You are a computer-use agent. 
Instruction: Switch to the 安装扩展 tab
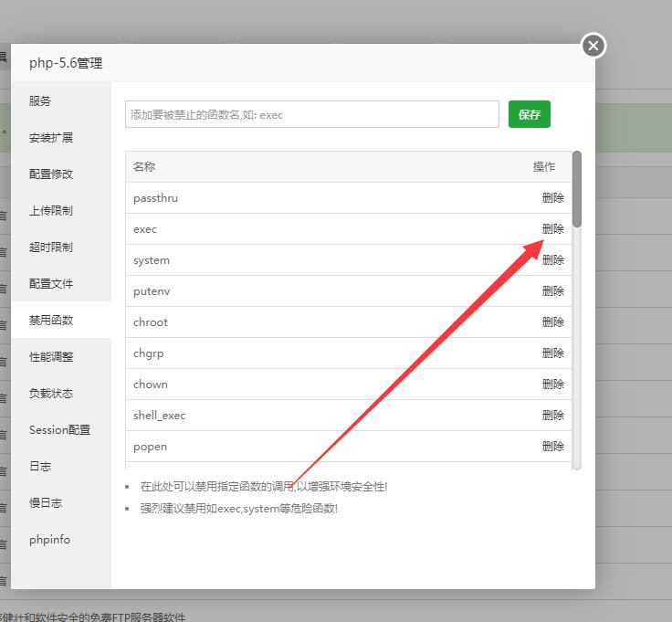51,138
